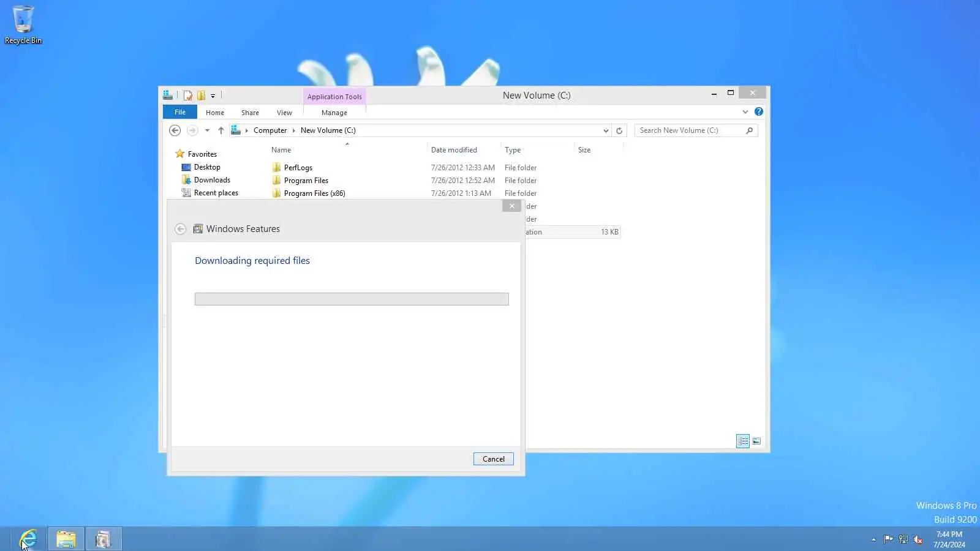Click the Program Files (x86) folder icon
The height and width of the screenshot is (551, 980).
[277, 193]
